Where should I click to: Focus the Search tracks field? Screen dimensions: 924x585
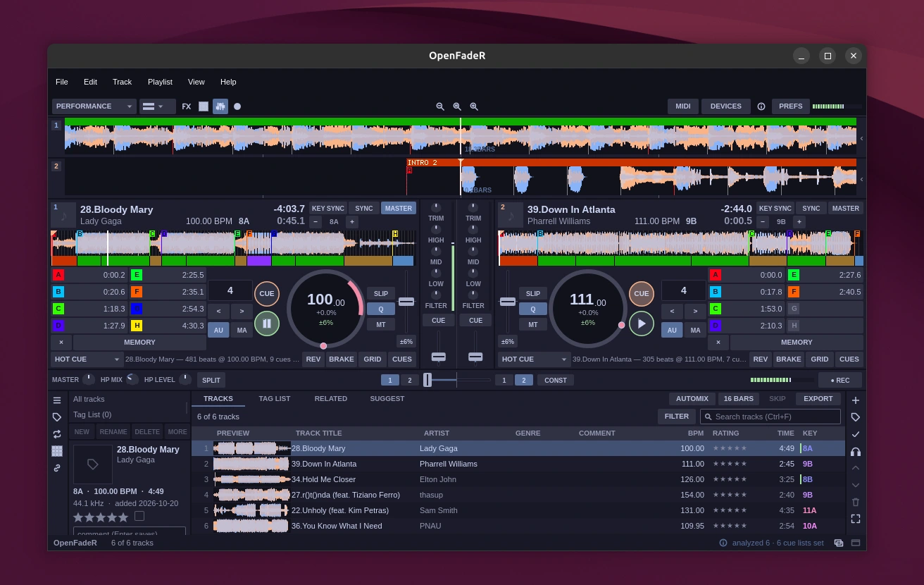[770, 417]
